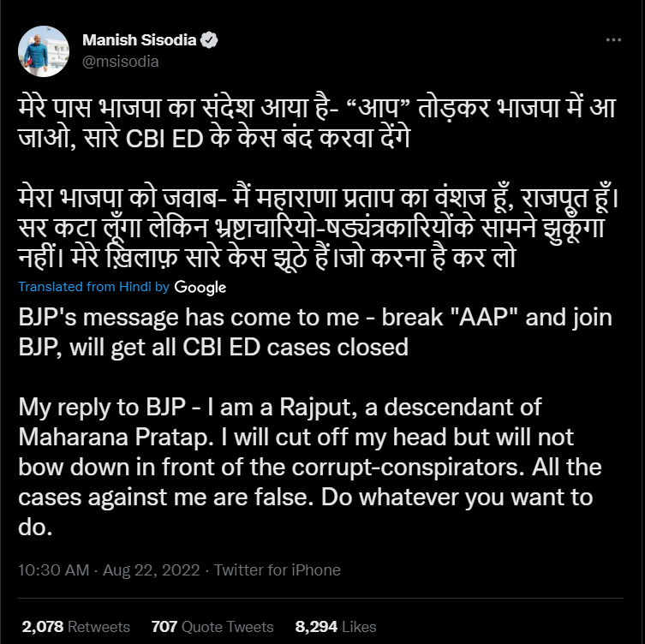The height and width of the screenshot is (644, 645).
Task: Click the "Translated from Hindi by" label
Action: [94, 288]
